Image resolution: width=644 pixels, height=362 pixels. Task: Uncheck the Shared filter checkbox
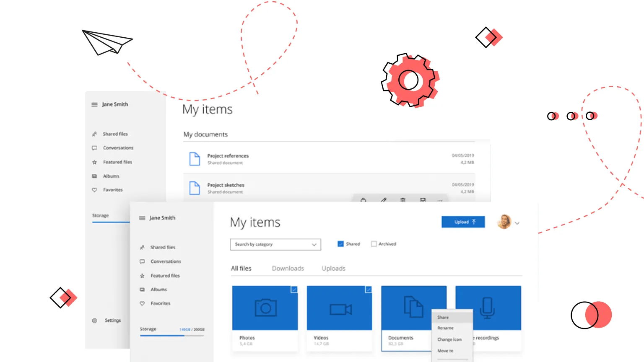click(340, 243)
